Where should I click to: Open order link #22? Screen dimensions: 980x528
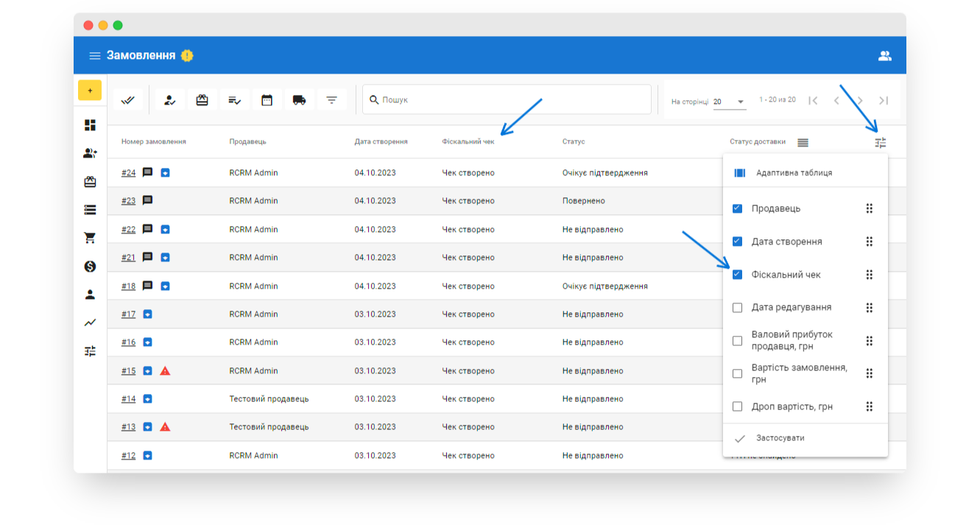tap(128, 230)
